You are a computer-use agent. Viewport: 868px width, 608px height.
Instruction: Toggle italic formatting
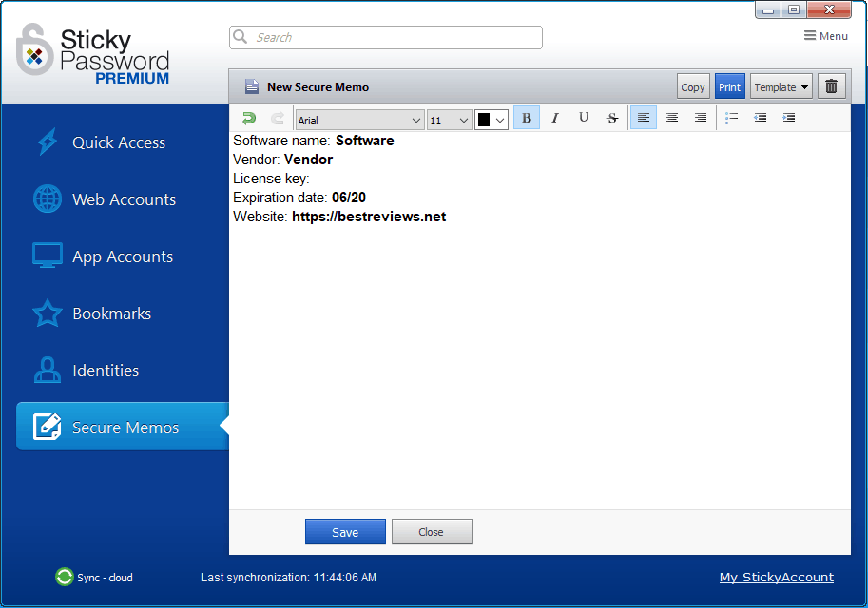(554, 117)
